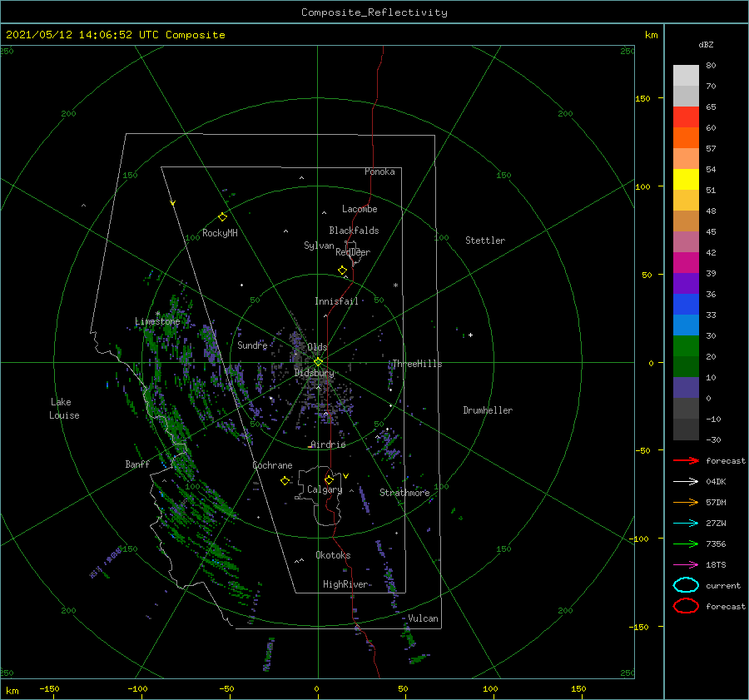Click the 7356 legend label
The image size is (749, 700).
(x=716, y=544)
